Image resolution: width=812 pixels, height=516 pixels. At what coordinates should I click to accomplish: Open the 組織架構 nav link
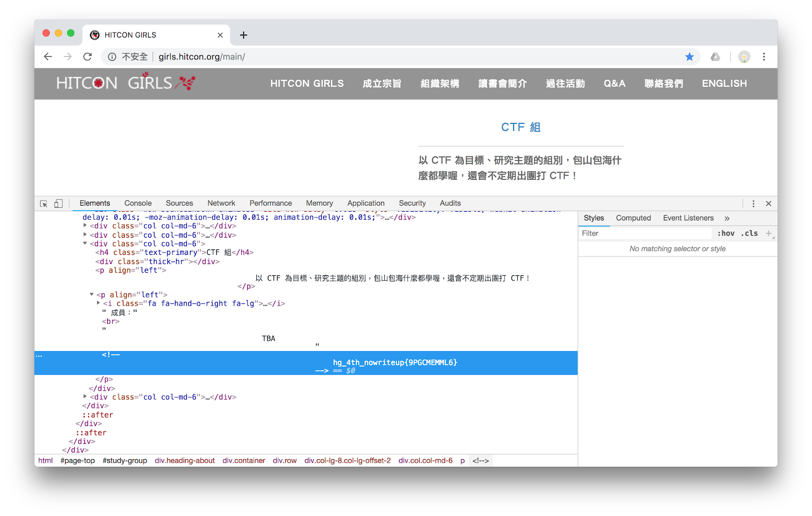point(440,83)
